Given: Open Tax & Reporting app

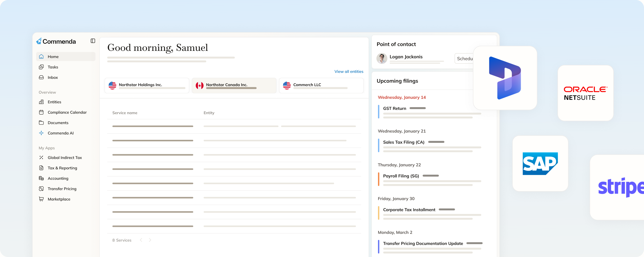Looking at the screenshot, I should (66, 168).
